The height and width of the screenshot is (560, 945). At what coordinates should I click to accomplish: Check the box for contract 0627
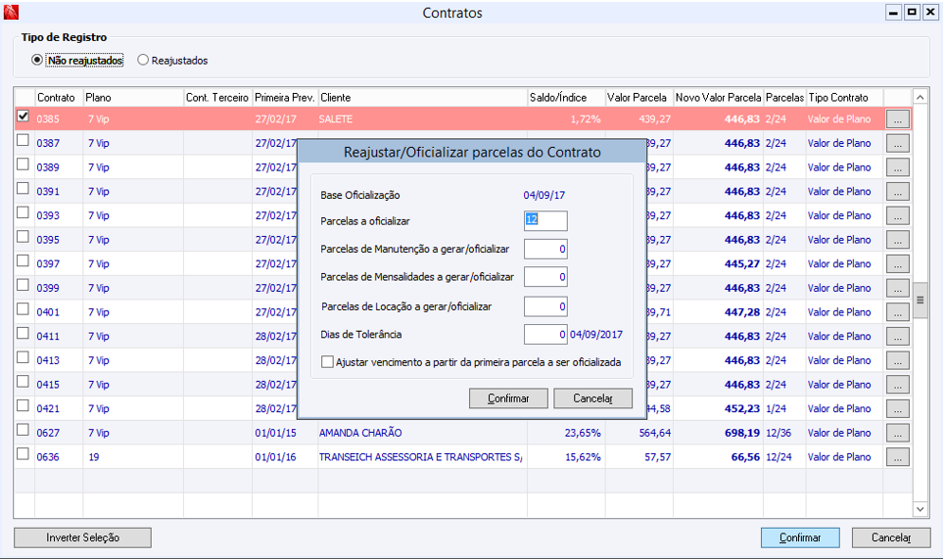(x=24, y=431)
